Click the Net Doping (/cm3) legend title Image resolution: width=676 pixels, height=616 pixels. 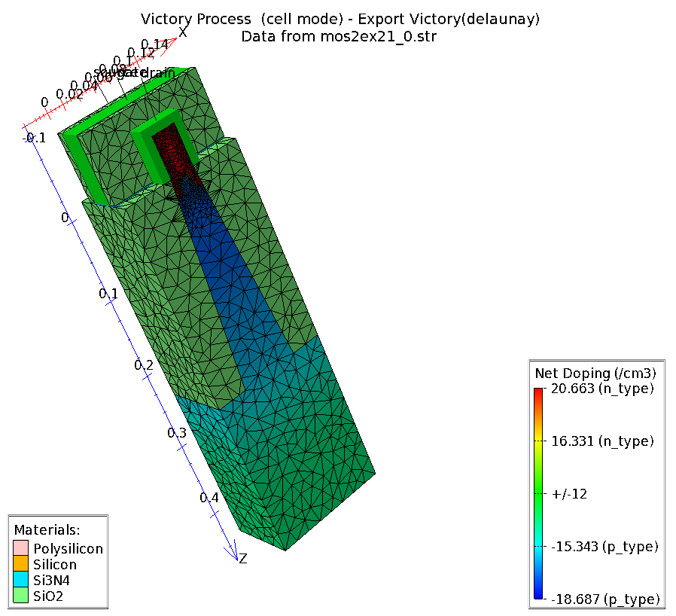click(595, 373)
